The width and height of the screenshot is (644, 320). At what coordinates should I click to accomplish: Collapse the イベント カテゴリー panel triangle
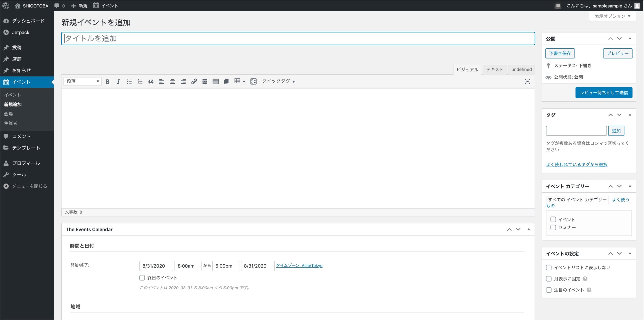tap(630, 186)
